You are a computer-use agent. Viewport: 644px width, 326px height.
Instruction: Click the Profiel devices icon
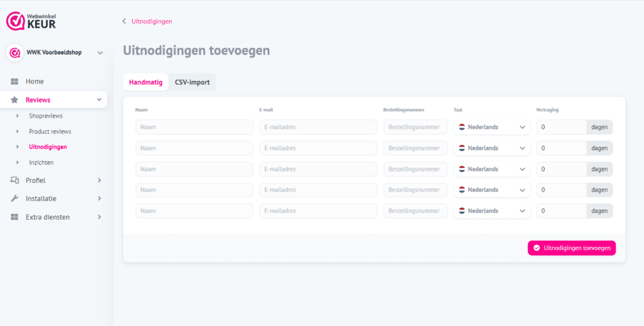[14, 180]
